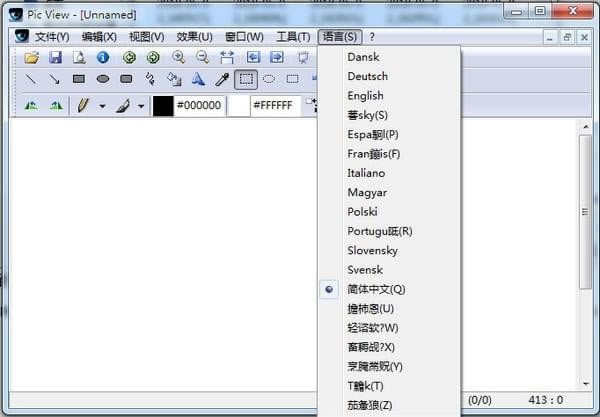Click the zoom in magnifier
600x417 pixels.
179,58
